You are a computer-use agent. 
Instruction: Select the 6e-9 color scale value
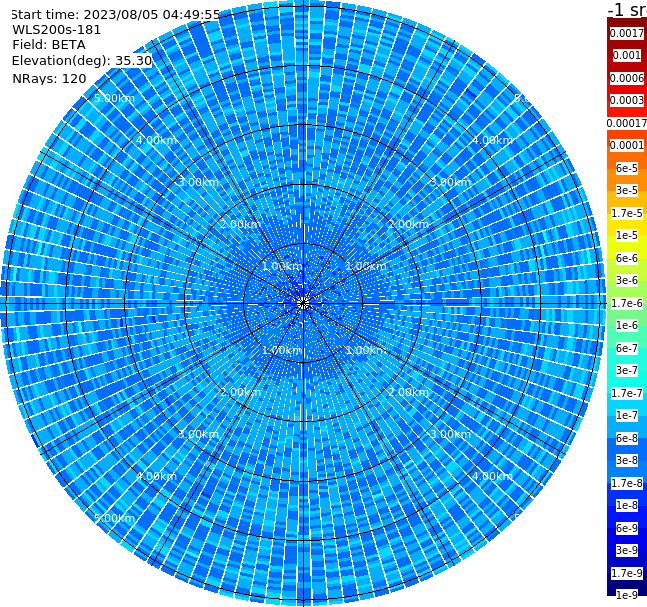[627, 528]
